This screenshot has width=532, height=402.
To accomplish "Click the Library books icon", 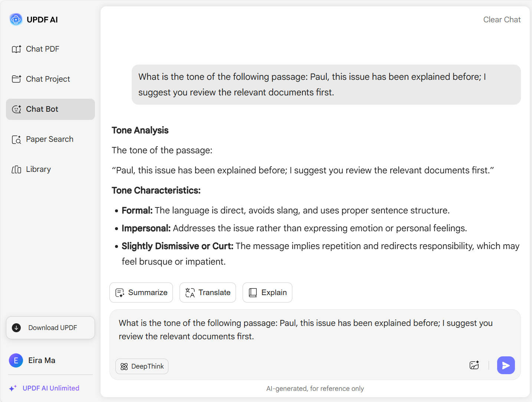I will tap(16, 170).
